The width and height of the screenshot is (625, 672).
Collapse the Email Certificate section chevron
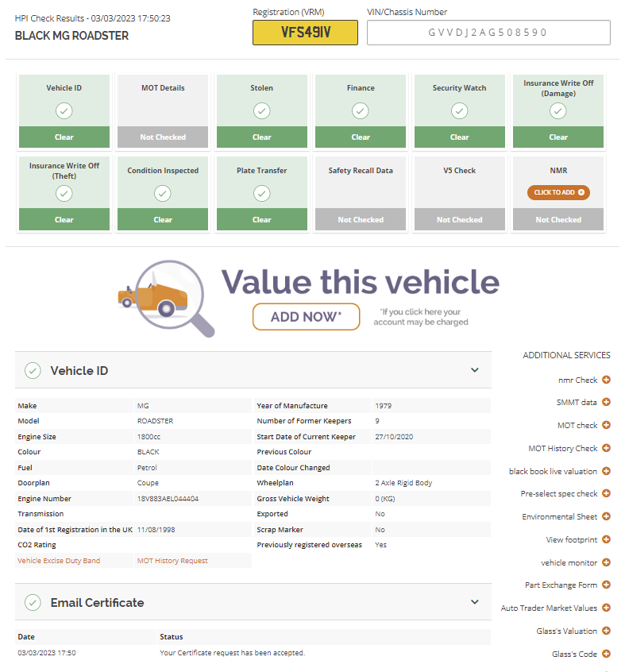(x=475, y=602)
